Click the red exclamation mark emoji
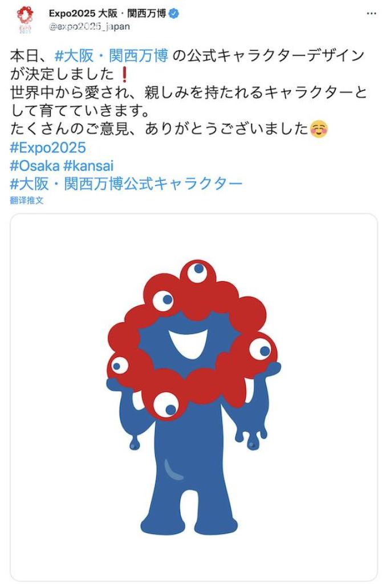386x588 pixels. [x=125, y=74]
